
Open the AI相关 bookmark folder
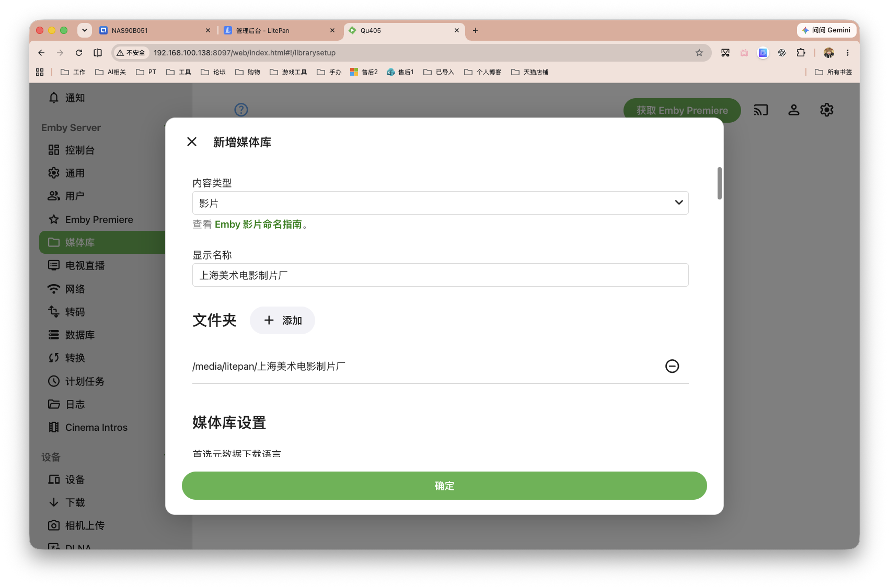pyautogui.click(x=111, y=72)
